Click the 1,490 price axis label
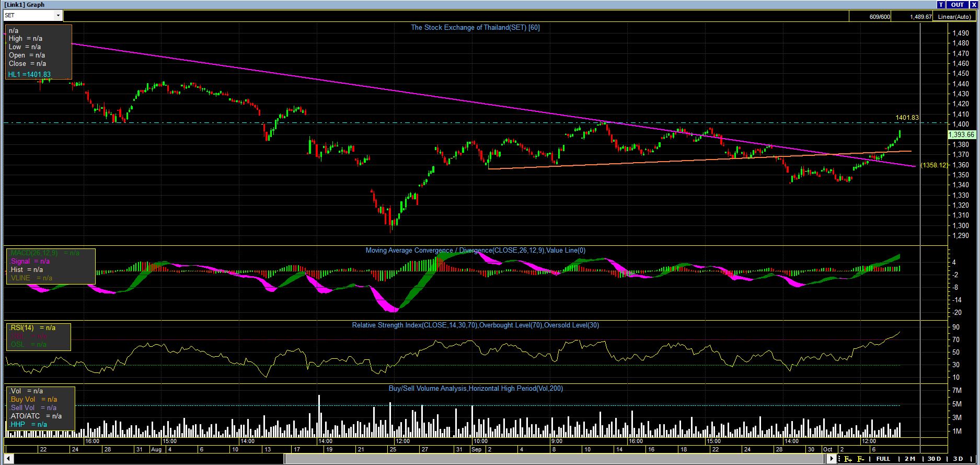This screenshot has width=980, height=465. pyautogui.click(x=960, y=33)
